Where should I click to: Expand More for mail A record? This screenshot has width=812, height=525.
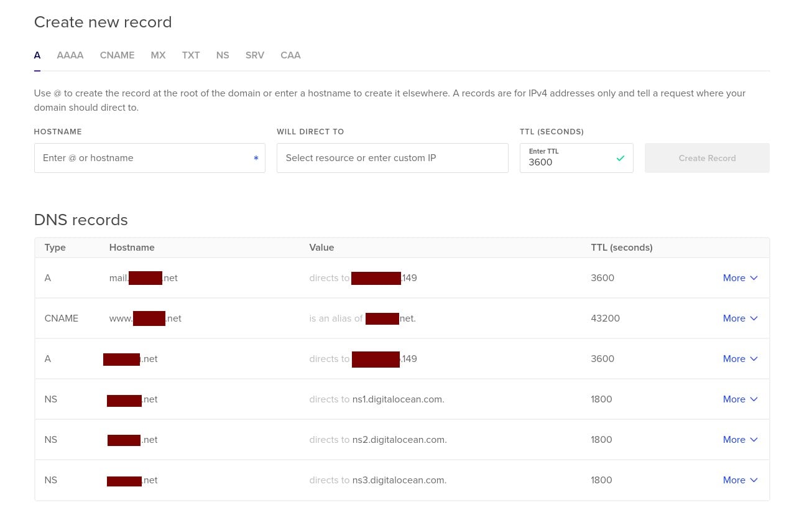[740, 278]
